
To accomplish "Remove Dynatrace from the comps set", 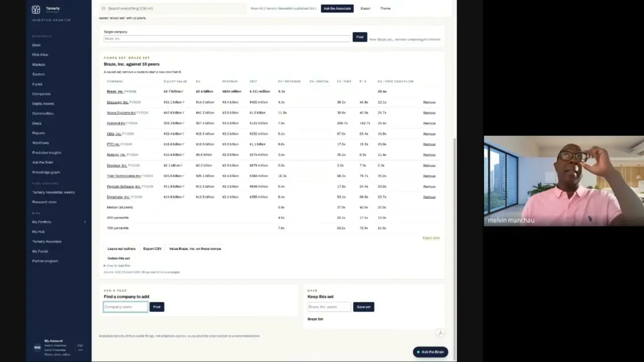I will tap(429, 197).
